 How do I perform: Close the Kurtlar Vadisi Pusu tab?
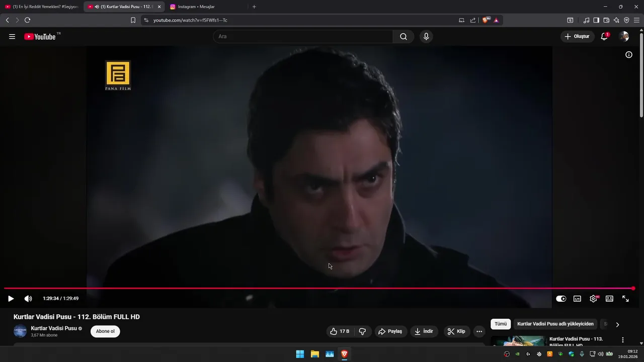point(159,7)
